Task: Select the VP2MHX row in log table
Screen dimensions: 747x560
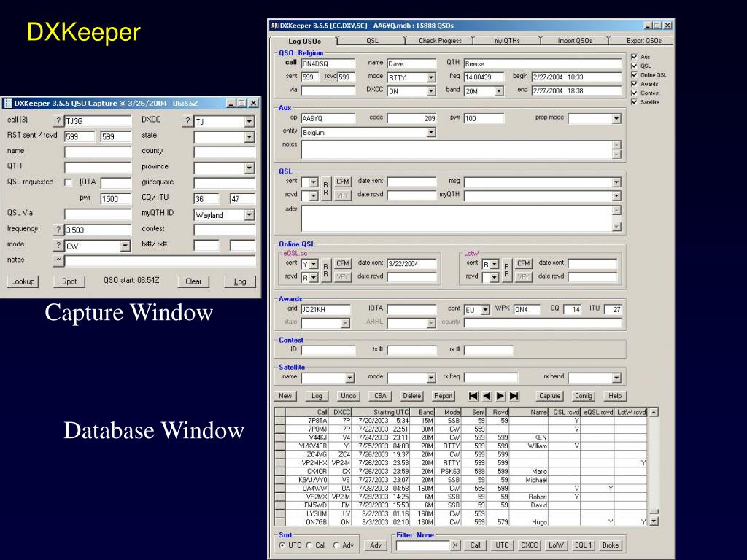Action: pyautogui.click(x=461, y=463)
